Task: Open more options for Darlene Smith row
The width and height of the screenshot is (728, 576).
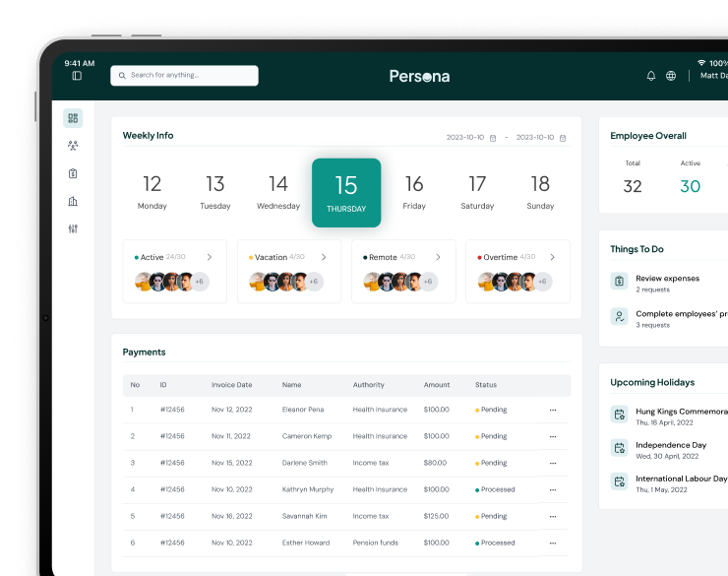Action: tap(553, 463)
